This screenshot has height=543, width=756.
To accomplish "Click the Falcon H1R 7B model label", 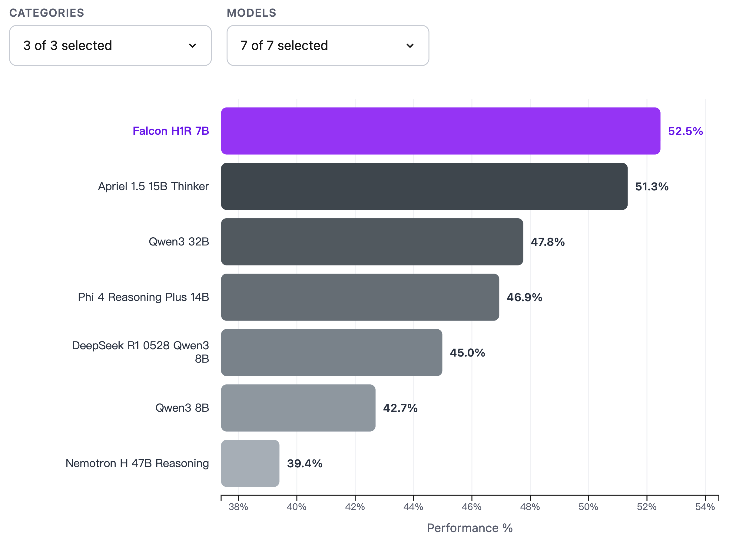I will point(171,131).
